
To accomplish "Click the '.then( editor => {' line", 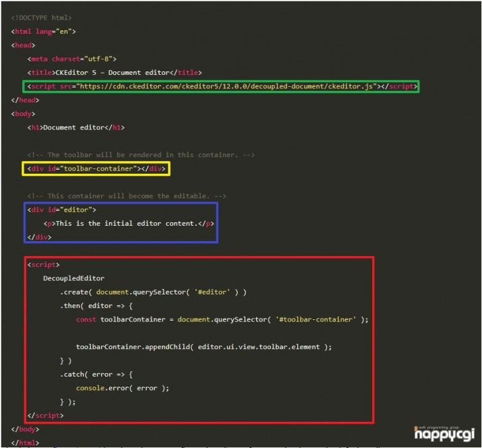I will tap(96, 306).
